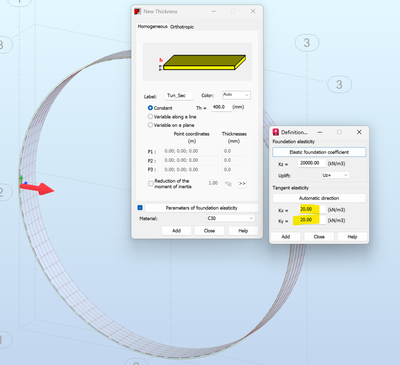This screenshot has width=400, height=365.
Task: Open the Color dropdown set to Auto
Action: pyautogui.click(x=236, y=95)
